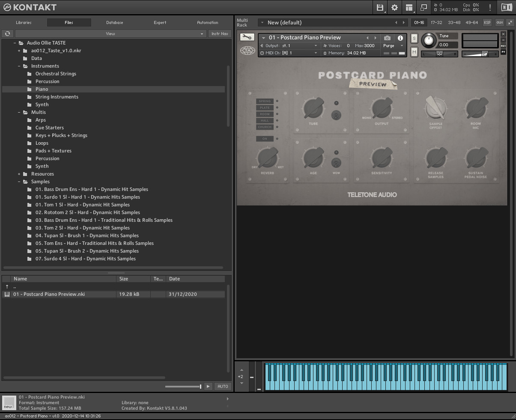Click the Postcard Piano .nki file icon
The height and width of the screenshot is (420, 516).
click(7, 294)
